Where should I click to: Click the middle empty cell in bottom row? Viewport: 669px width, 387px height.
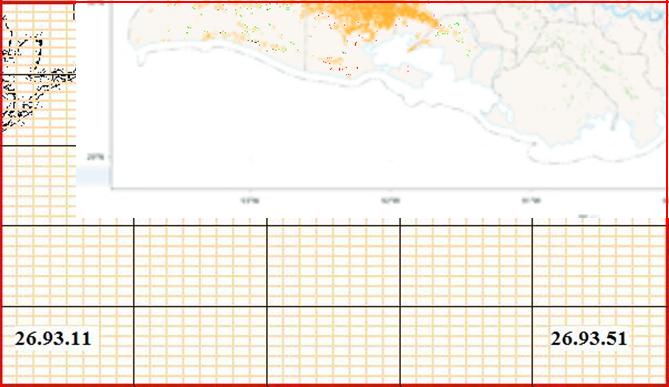tap(333, 345)
